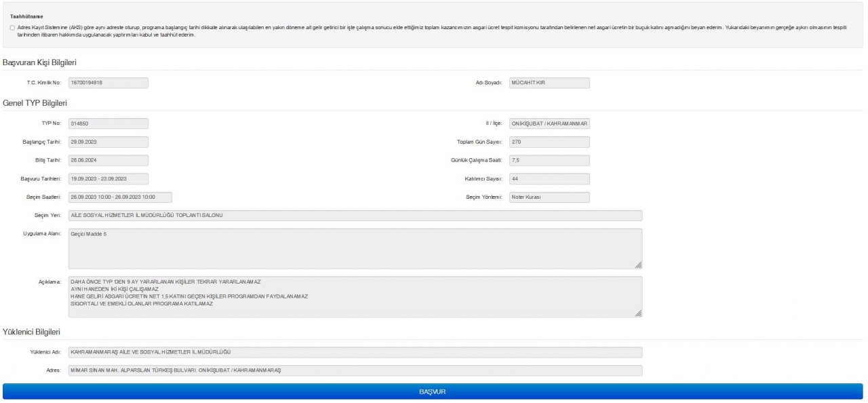868x403 pixels.
Task: Select the Toplam Gün Sayısı field
Action: coord(549,142)
